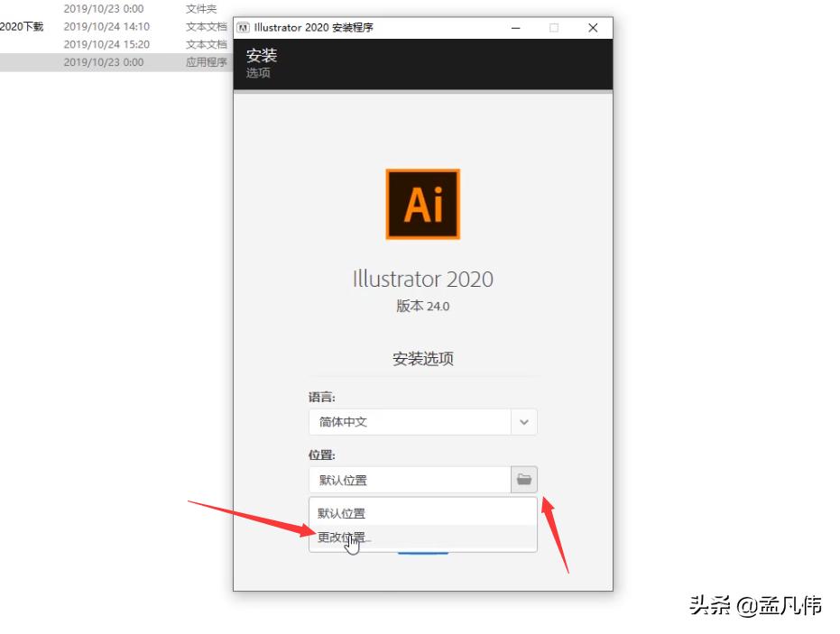Screen dimensions: 840x634
Task: Expand the language dropdown chevron
Action: click(524, 422)
